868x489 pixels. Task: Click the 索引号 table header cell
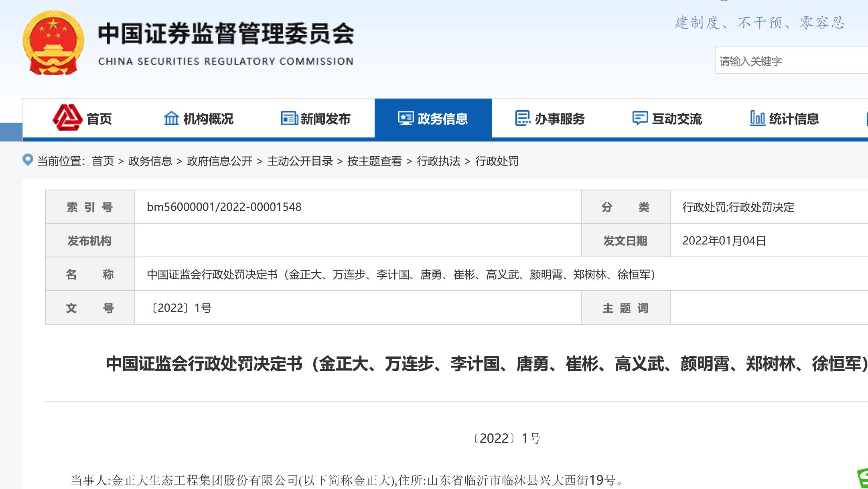[x=90, y=207]
